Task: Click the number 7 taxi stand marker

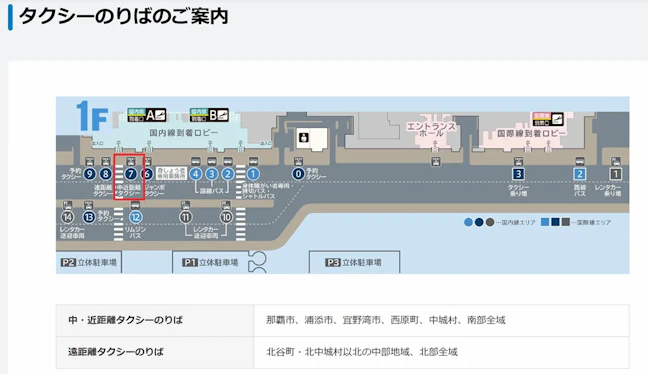Action: 131,174
